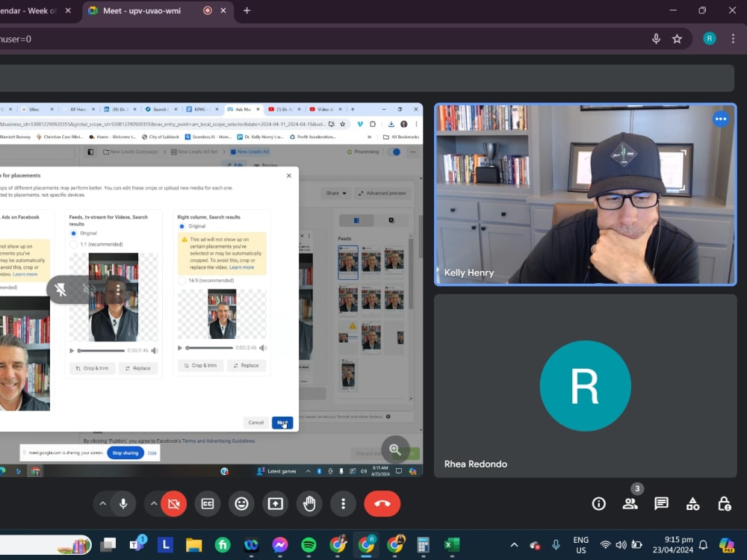The height and width of the screenshot is (560, 747).
Task: Open chat with everyone icon
Action: pyautogui.click(x=661, y=504)
